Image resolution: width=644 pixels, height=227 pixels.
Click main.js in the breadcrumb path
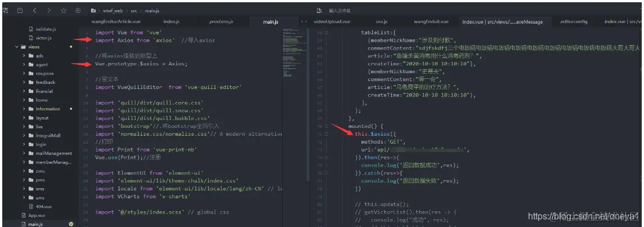pyautogui.click(x=151, y=10)
